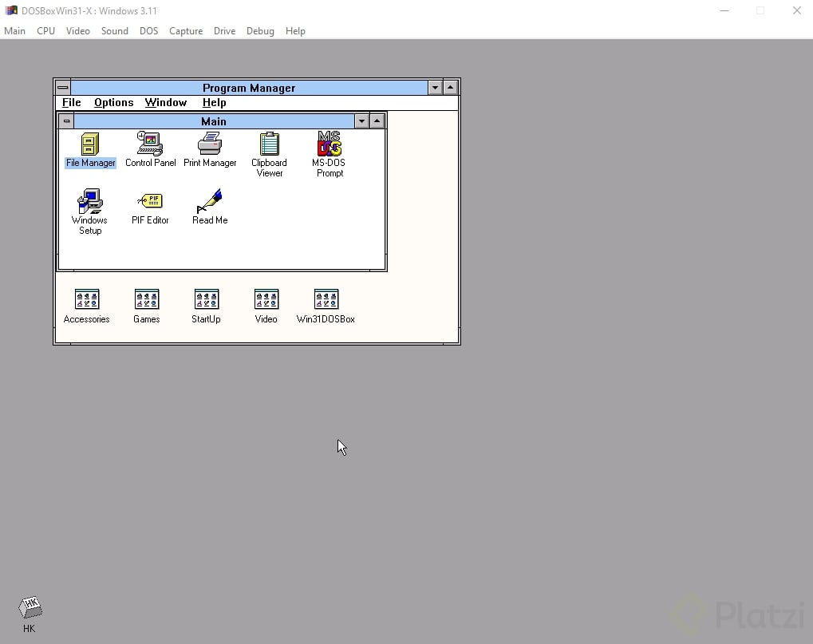Open the DOSBox Debug menu
Image resolution: width=813 pixels, height=644 pixels.
coord(260,31)
